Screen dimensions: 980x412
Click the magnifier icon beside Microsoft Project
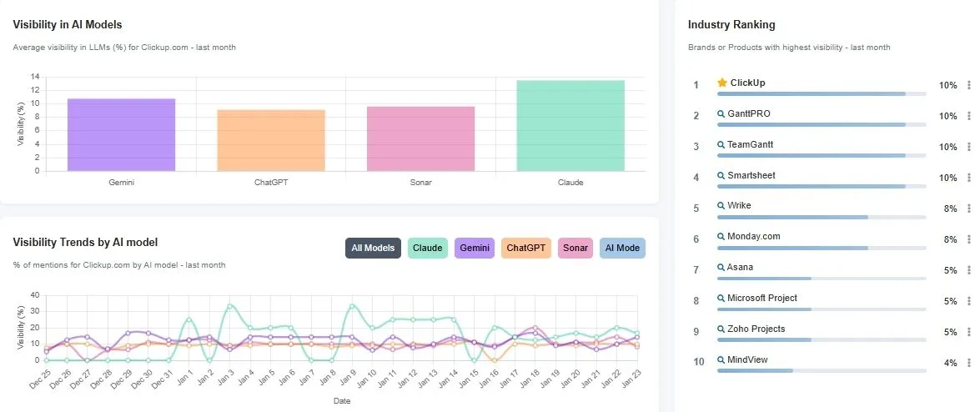tap(721, 299)
